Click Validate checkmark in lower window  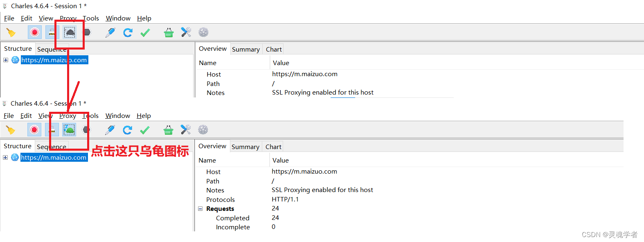[145, 130]
